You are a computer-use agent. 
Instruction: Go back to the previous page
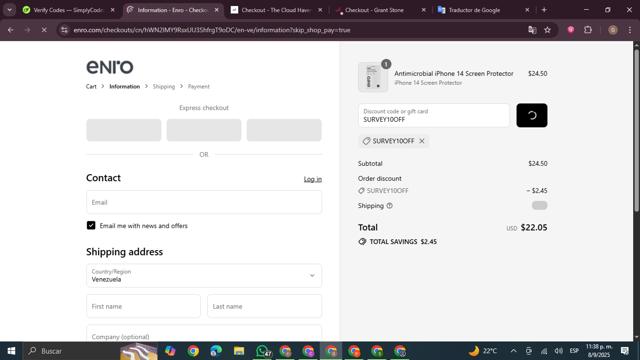tap(11, 30)
